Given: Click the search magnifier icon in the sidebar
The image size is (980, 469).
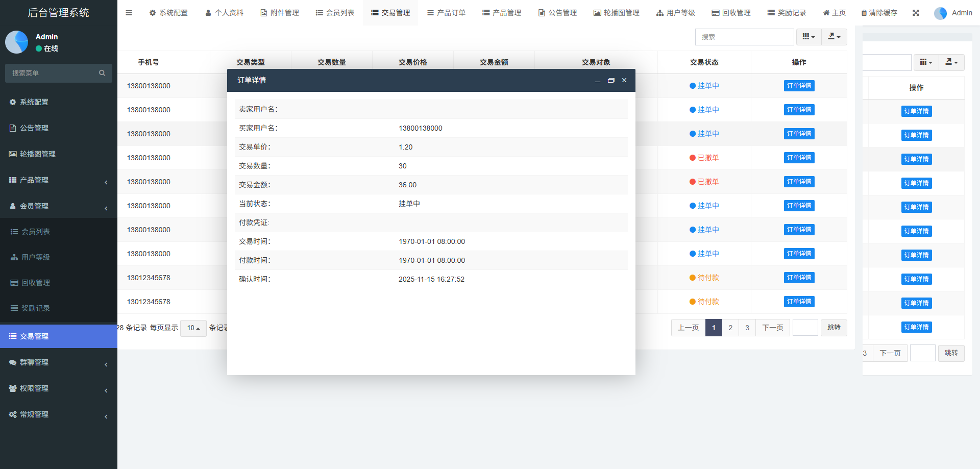Looking at the screenshot, I should click(102, 73).
